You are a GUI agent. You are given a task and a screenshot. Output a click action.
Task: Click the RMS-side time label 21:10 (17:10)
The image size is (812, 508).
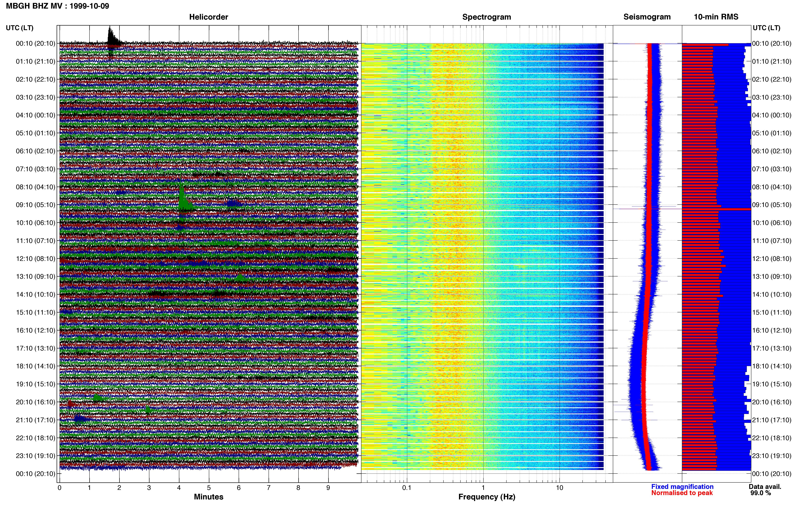(x=772, y=420)
